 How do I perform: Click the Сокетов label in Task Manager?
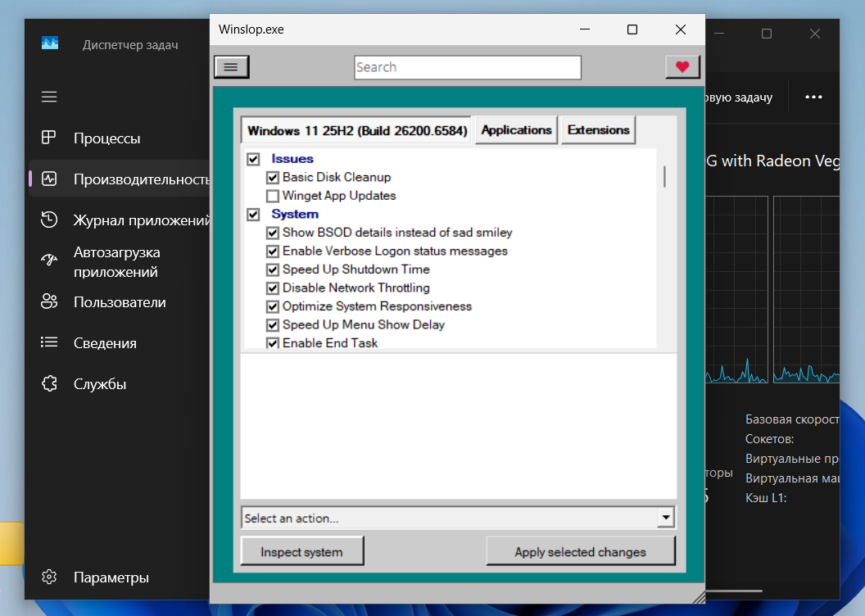pyautogui.click(x=769, y=439)
